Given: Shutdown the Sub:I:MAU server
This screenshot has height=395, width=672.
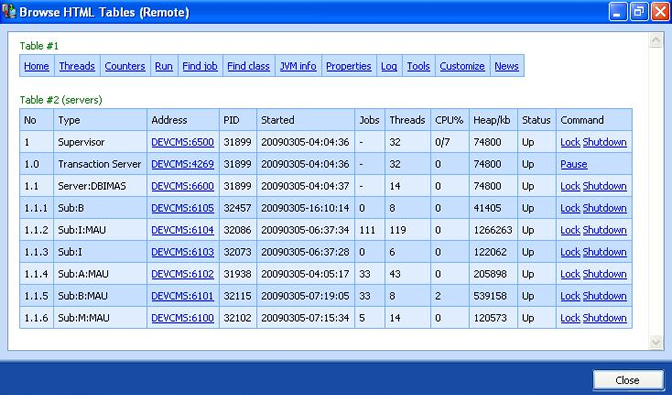Looking at the screenshot, I should click(605, 230).
